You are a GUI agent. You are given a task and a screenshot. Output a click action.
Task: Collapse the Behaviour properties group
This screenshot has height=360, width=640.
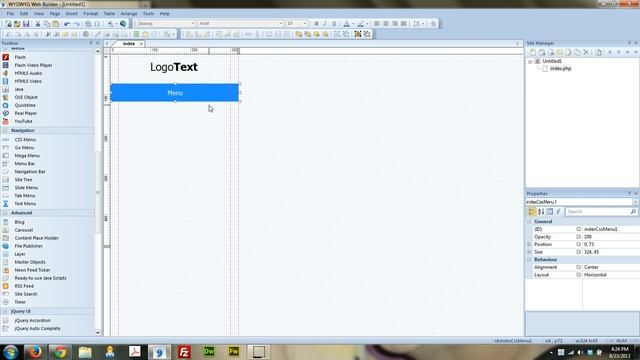529,260
